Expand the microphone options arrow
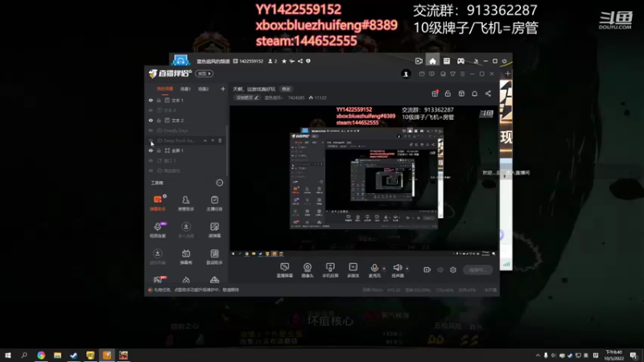Viewport: 644px width, 362px height. (x=384, y=269)
